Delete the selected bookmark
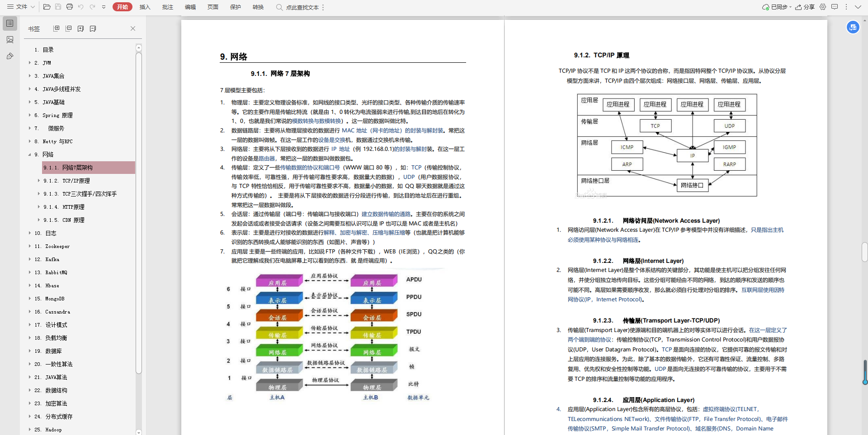Image resolution: width=868 pixels, height=435 pixels. click(93, 28)
